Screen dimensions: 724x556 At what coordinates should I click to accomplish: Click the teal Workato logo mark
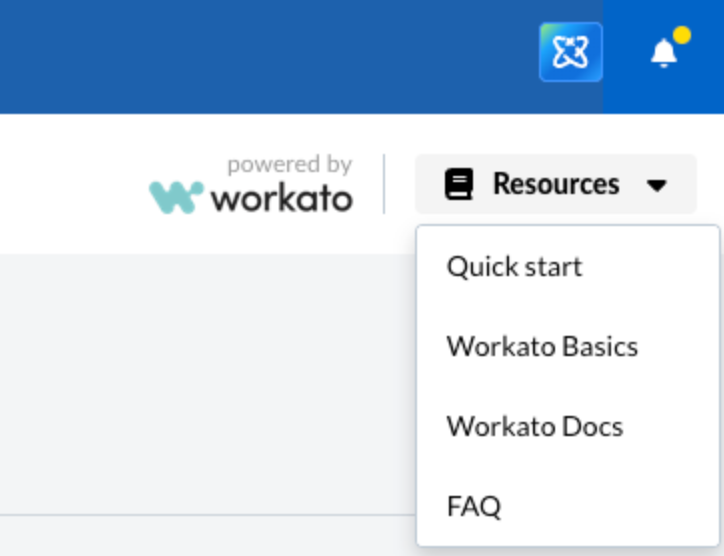click(x=176, y=197)
